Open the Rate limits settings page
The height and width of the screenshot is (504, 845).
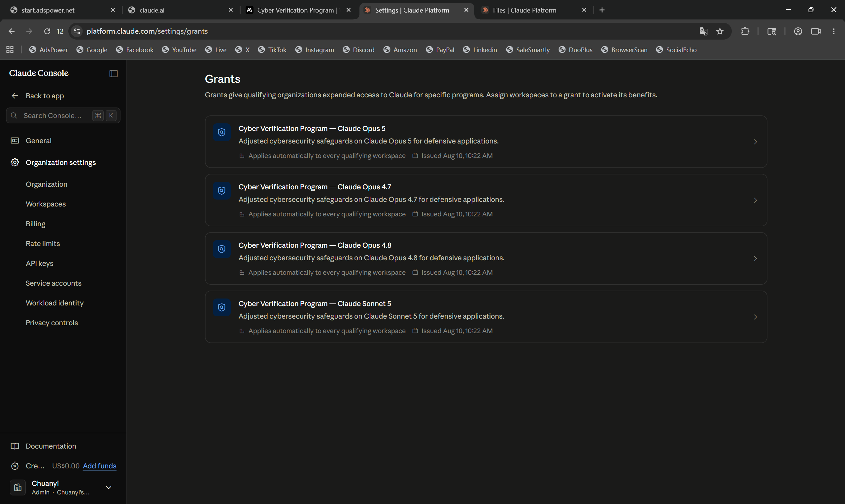[43, 243]
